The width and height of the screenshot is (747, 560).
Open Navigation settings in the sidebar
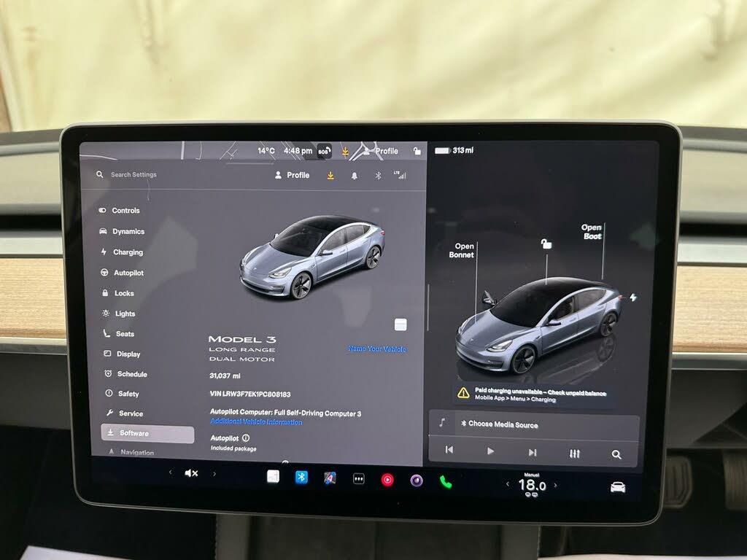click(x=131, y=452)
